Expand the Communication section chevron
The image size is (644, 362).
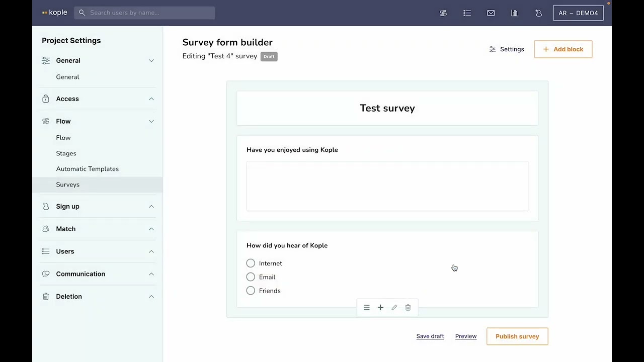coord(151,274)
